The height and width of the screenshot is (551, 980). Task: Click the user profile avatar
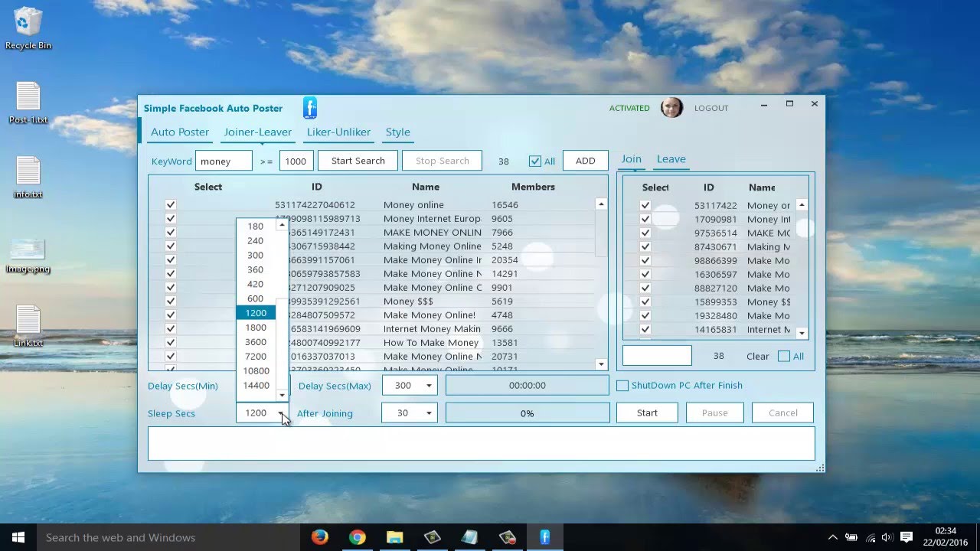click(x=671, y=108)
